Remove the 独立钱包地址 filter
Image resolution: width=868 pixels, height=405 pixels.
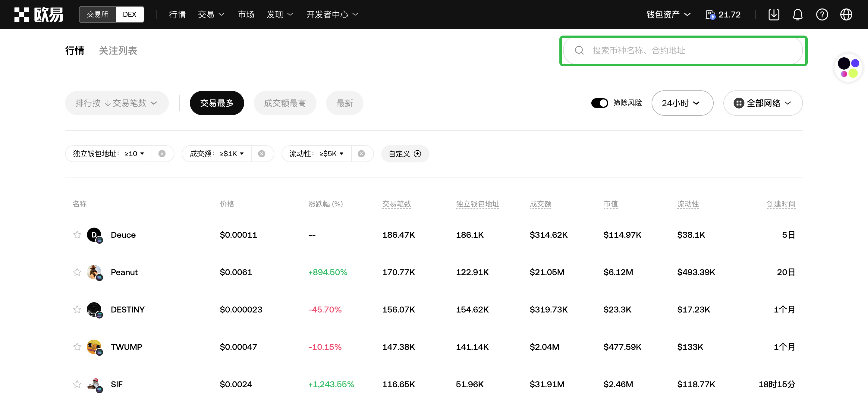tap(162, 154)
